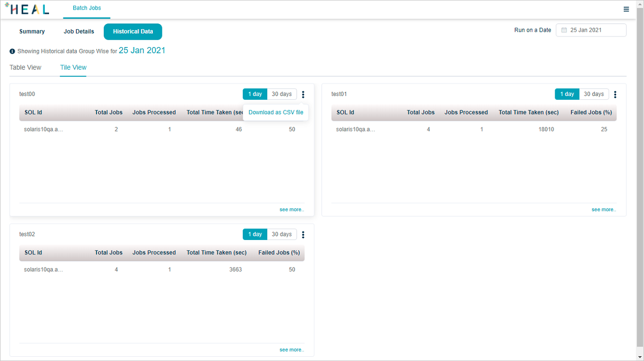Click see more link in test02 tile
The height and width of the screenshot is (361, 644).
292,350
